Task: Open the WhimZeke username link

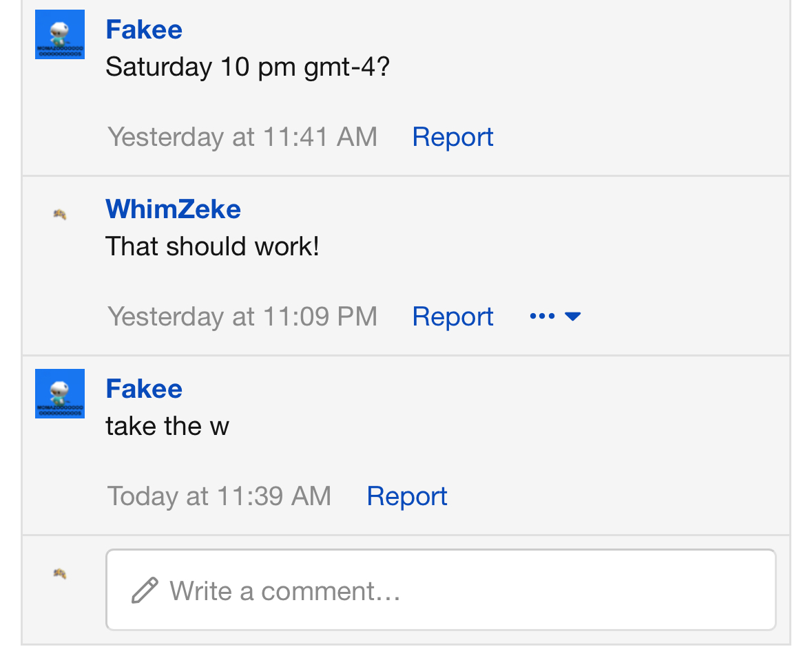Action: (173, 209)
